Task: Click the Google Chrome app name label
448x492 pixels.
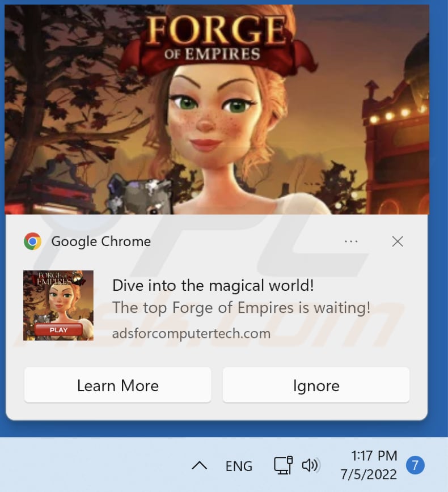Action: 101,241
